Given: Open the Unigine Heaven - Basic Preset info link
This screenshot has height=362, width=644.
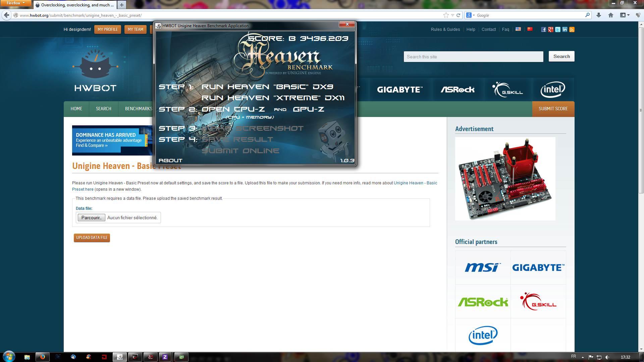Looking at the screenshot, I should 415,183.
